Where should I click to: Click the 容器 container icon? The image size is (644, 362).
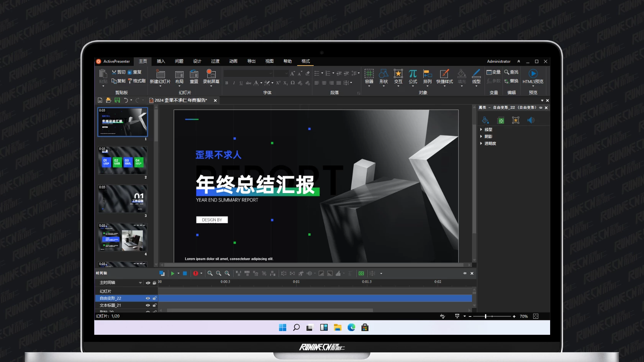pos(369,74)
